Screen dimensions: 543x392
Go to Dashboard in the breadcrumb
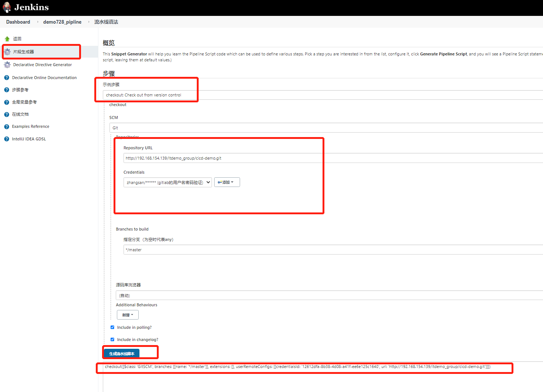[x=18, y=22]
